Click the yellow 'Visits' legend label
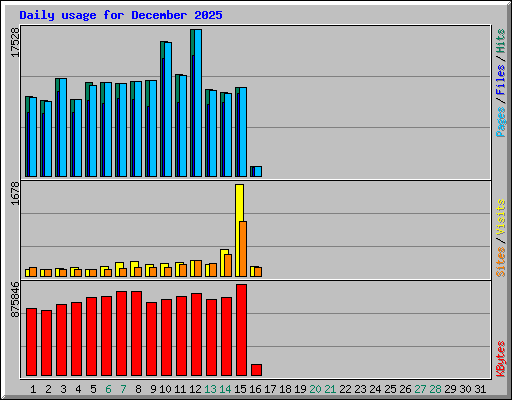The width and height of the screenshot is (512, 400). pos(500,217)
